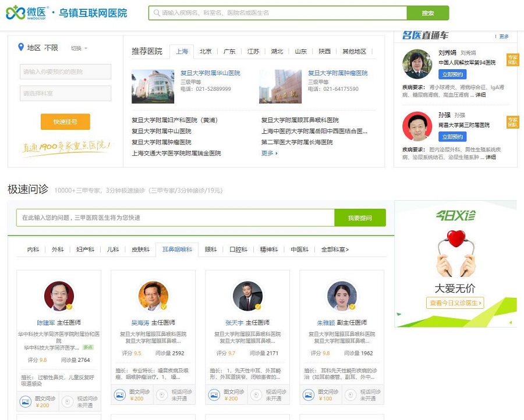Focus the hospital name input field

[x=65, y=72]
